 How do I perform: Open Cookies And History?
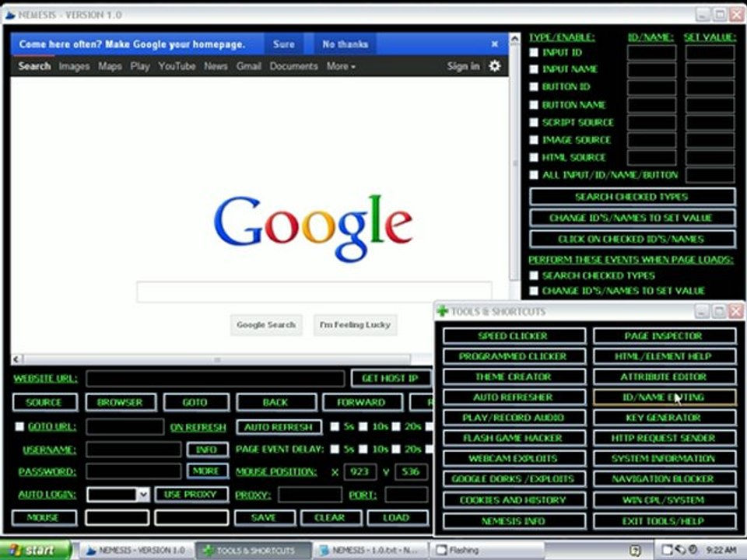[x=514, y=500]
